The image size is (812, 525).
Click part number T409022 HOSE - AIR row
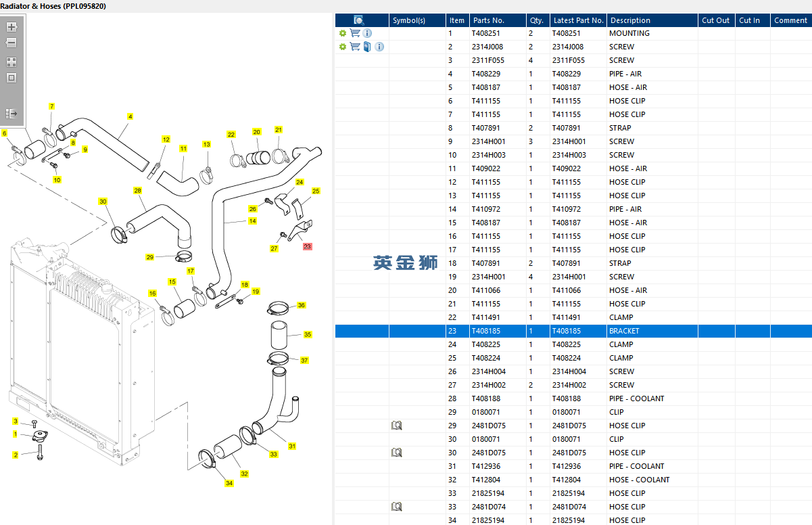(x=486, y=168)
